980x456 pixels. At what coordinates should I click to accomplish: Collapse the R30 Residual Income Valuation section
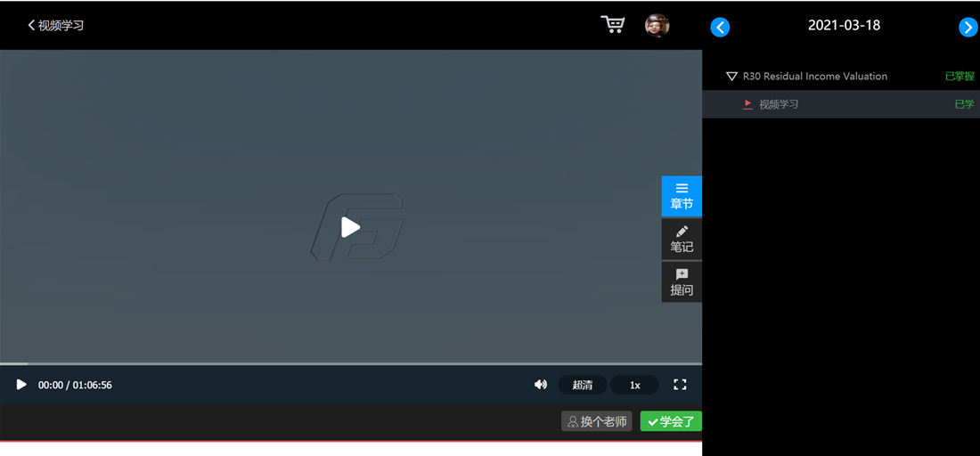pyautogui.click(x=731, y=77)
